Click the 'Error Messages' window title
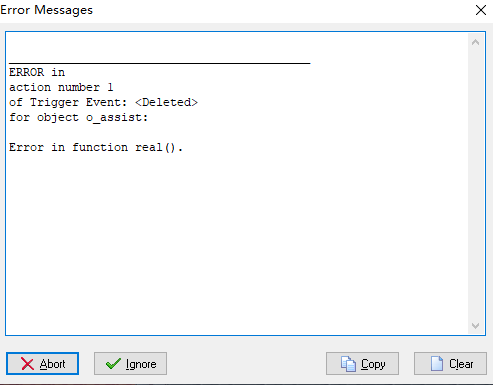The image size is (493, 385). [47, 10]
